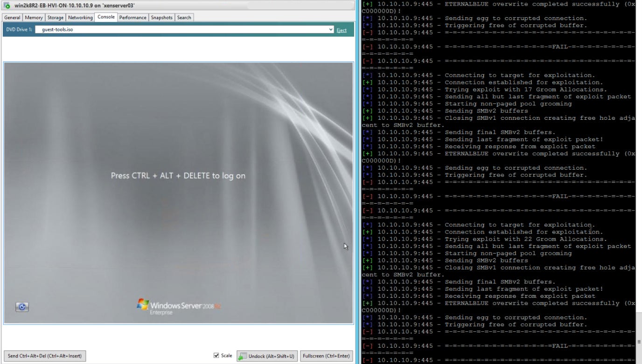Open the Storage tab
The height and width of the screenshot is (364, 642).
click(55, 17)
